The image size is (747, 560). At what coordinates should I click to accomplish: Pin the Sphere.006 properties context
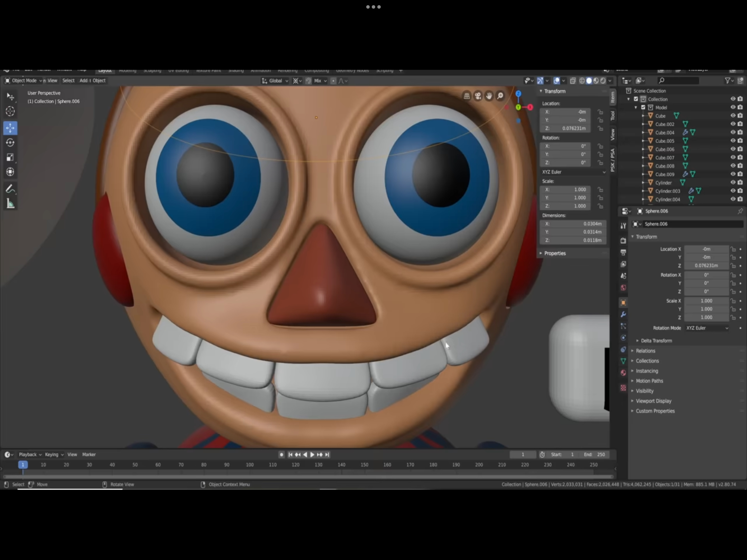click(x=740, y=211)
